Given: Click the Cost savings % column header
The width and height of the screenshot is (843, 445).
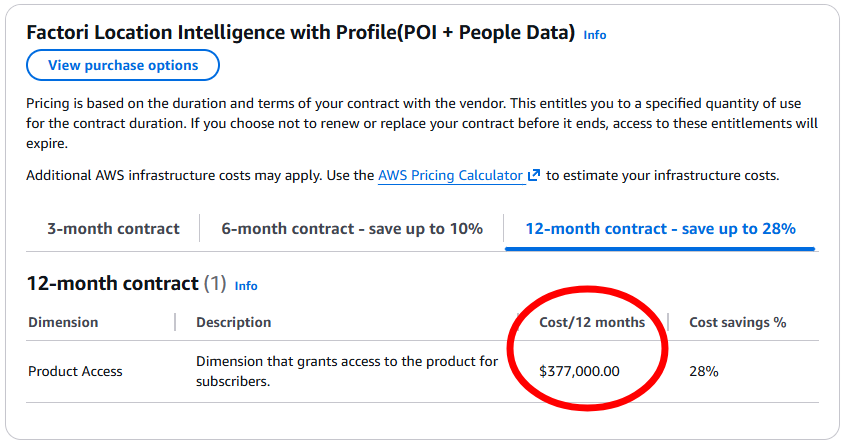Looking at the screenshot, I should point(737,322).
